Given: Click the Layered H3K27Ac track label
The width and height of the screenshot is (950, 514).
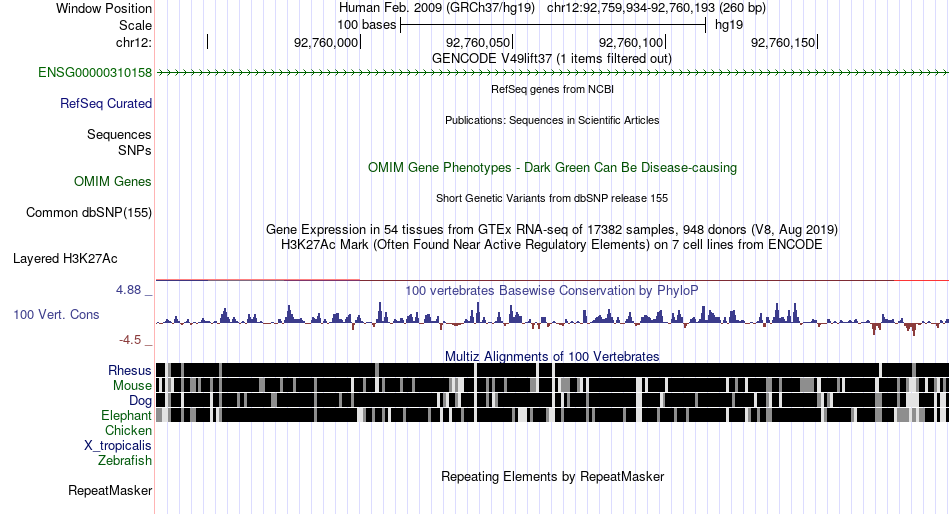Looking at the screenshot, I should [x=65, y=259].
